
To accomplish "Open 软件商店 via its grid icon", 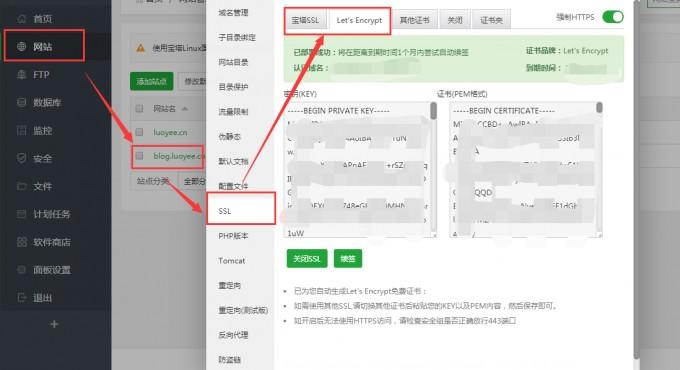I will [x=21, y=242].
